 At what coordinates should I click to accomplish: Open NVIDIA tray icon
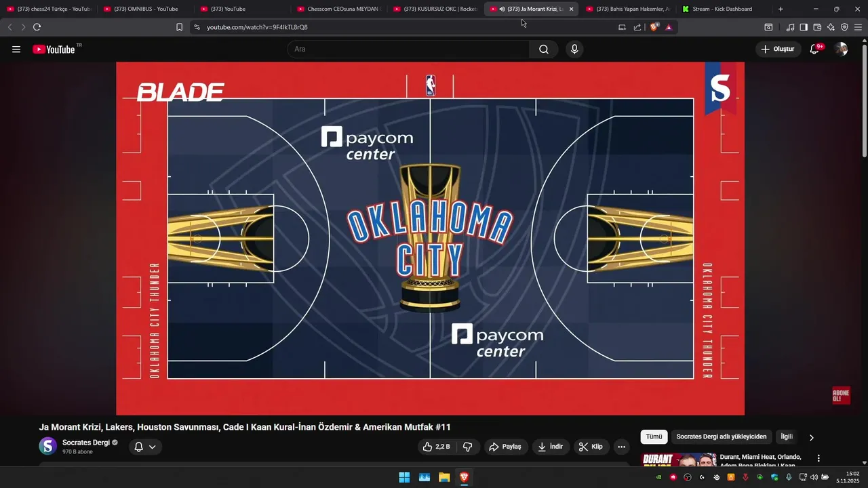point(658,477)
